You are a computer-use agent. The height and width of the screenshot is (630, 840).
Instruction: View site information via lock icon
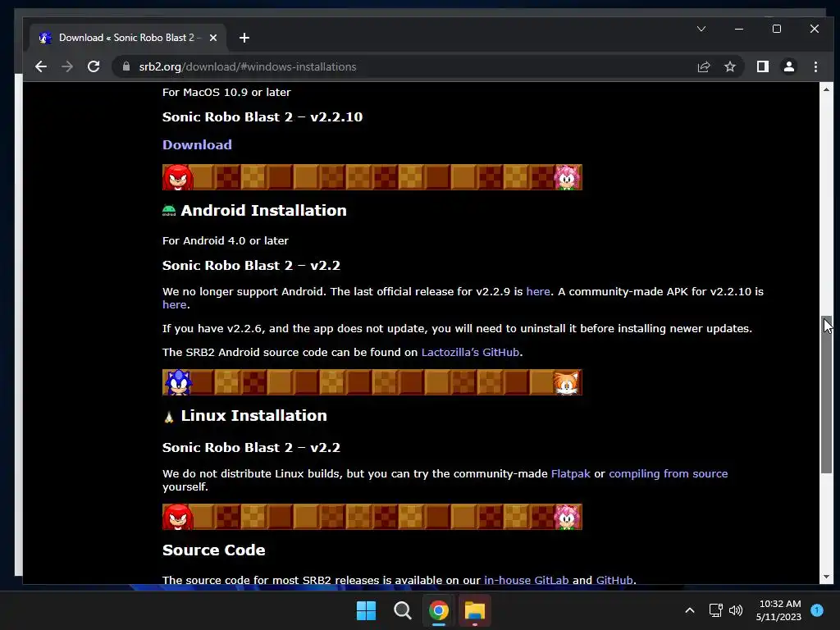coord(126,66)
